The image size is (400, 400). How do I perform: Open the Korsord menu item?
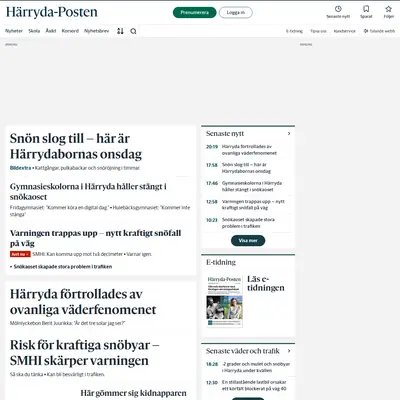click(x=70, y=31)
